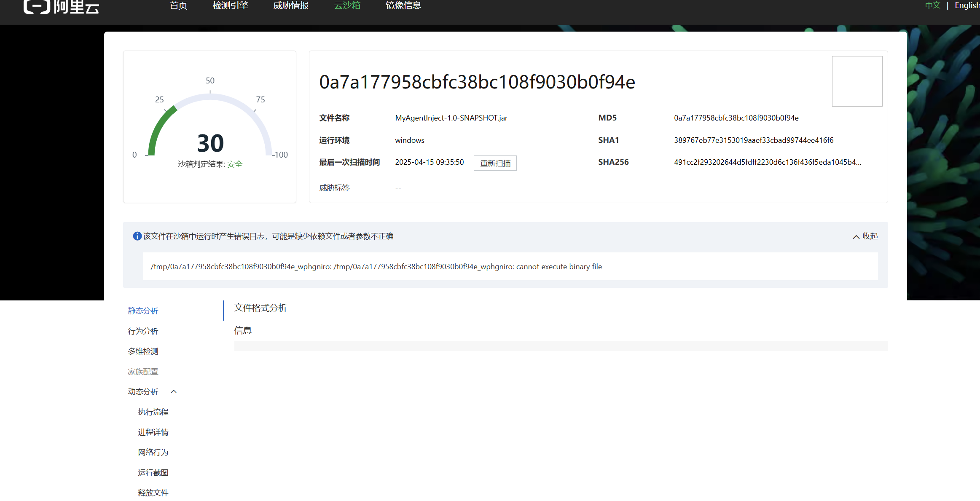The width and height of the screenshot is (980, 501).
Task: Click the Alibaba Cloud logo icon
Action: point(37,6)
